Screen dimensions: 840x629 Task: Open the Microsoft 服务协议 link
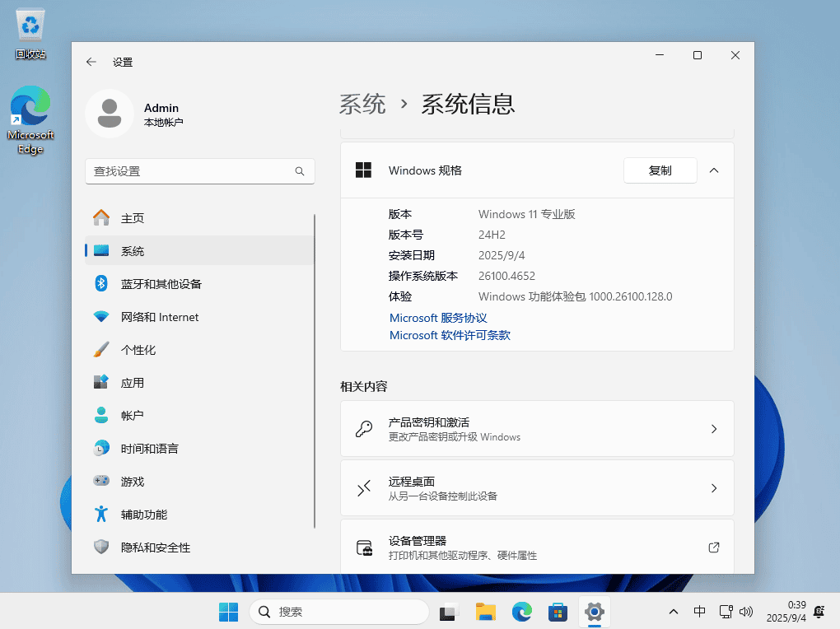coord(438,318)
